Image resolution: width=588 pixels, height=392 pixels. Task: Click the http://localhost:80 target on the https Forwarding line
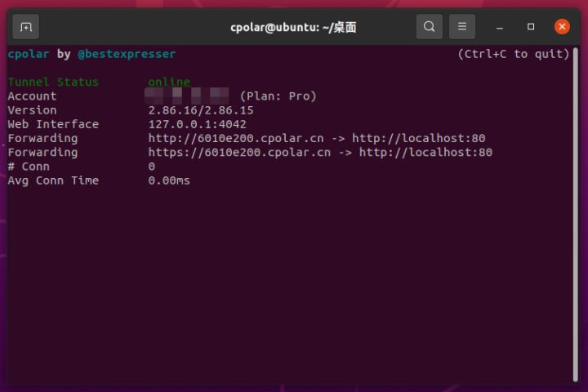click(425, 152)
